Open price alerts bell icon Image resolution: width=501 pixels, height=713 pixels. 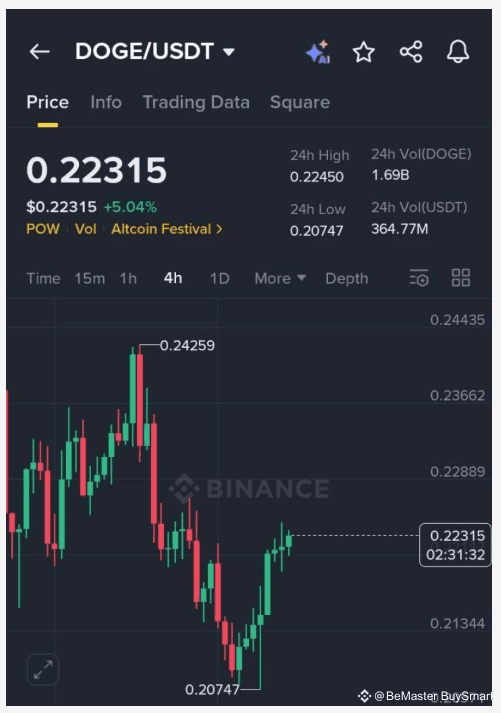[x=458, y=51]
